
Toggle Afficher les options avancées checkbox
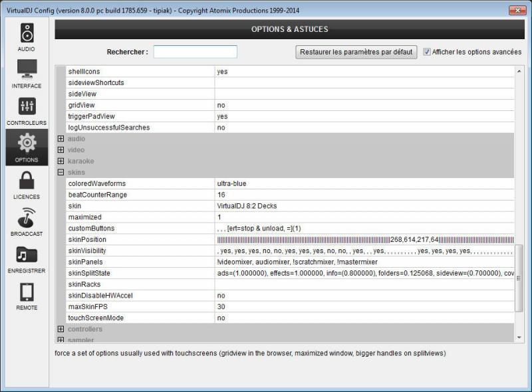tap(427, 52)
